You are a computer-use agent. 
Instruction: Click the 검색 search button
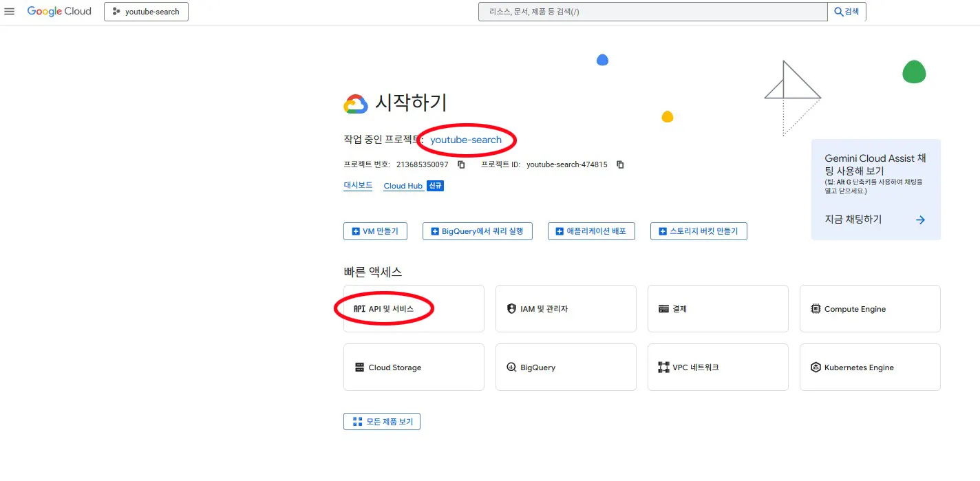[x=847, y=11]
